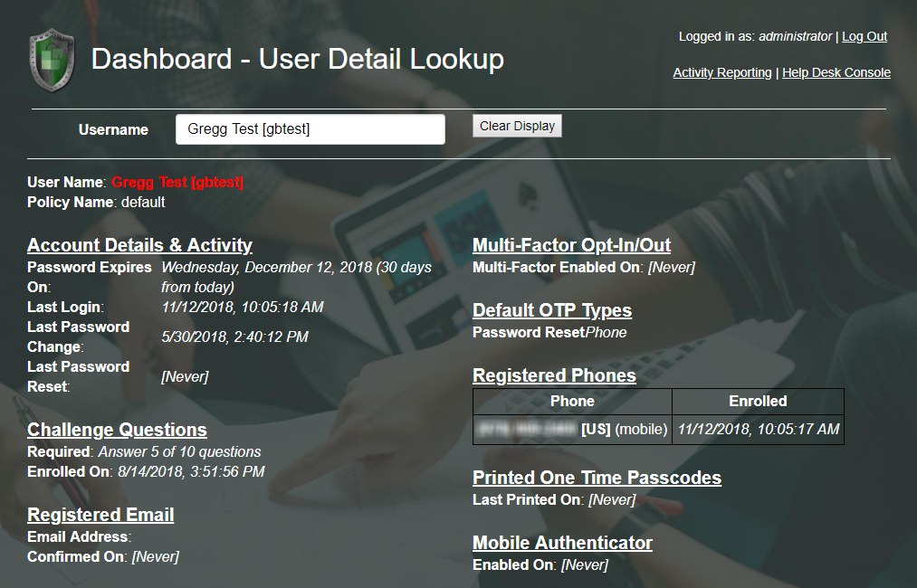Open the Help Desk Console link
The image size is (917, 588).
[x=836, y=72]
